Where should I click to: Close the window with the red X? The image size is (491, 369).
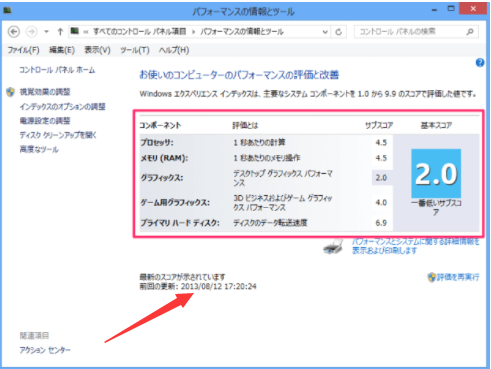(x=473, y=9)
